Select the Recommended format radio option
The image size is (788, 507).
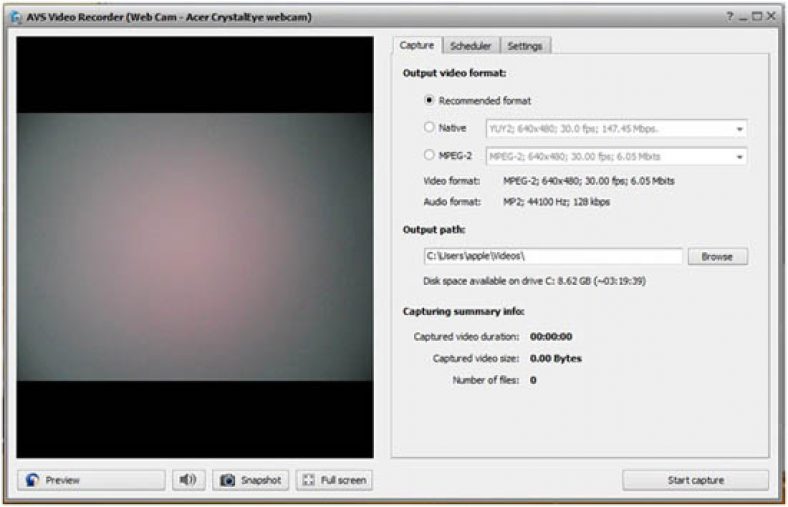click(x=429, y=100)
